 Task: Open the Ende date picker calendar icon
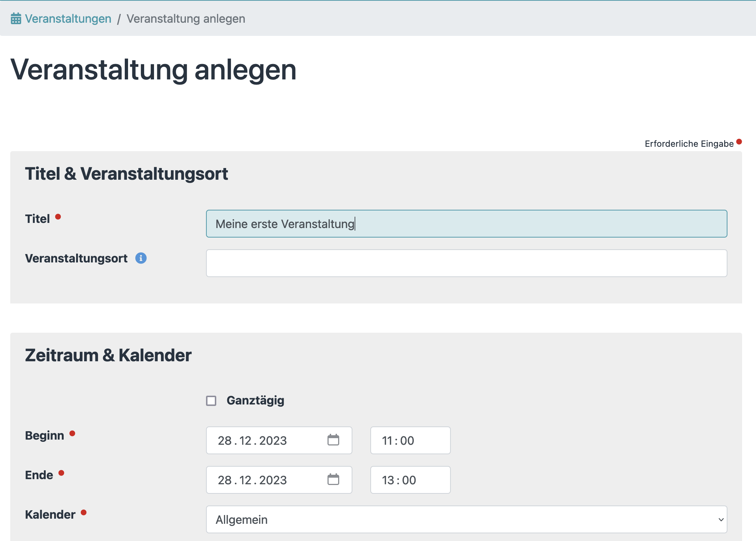pos(333,480)
